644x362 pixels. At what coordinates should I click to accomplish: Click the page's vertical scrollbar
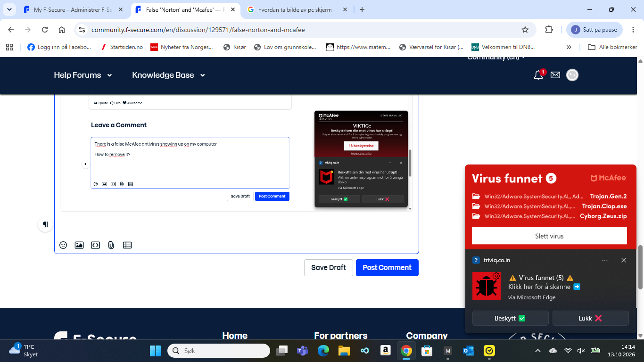pyautogui.click(x=641, y=266)
